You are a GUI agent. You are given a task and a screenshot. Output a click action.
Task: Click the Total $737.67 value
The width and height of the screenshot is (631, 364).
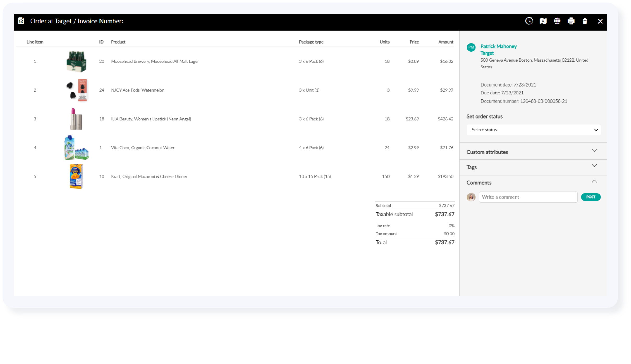(444, 243)
